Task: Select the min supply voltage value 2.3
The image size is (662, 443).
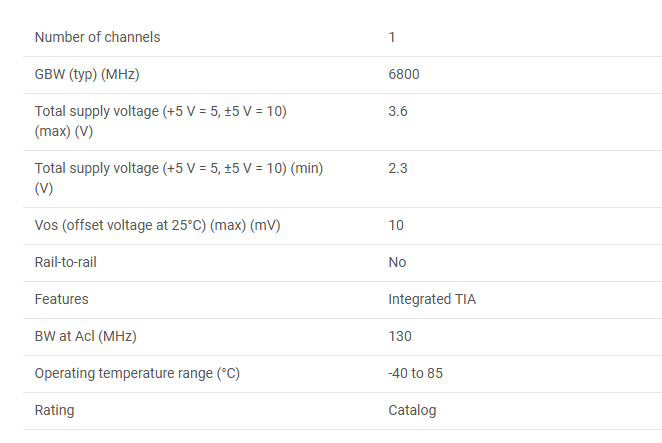Action: 398,168
